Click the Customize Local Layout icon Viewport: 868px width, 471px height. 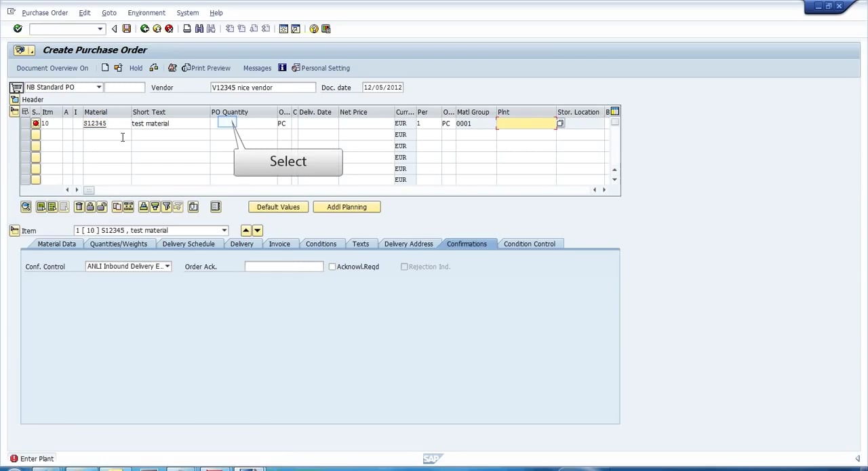click(x=326, y=29)
